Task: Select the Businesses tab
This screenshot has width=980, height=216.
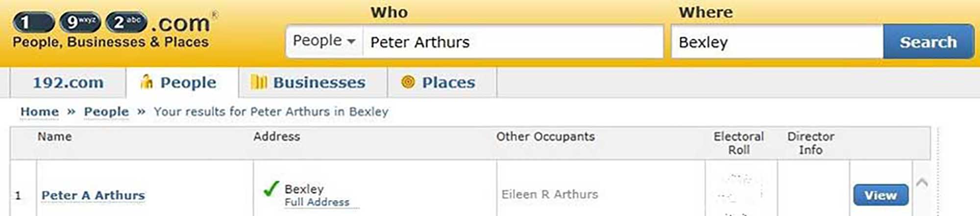Action: 318,82
